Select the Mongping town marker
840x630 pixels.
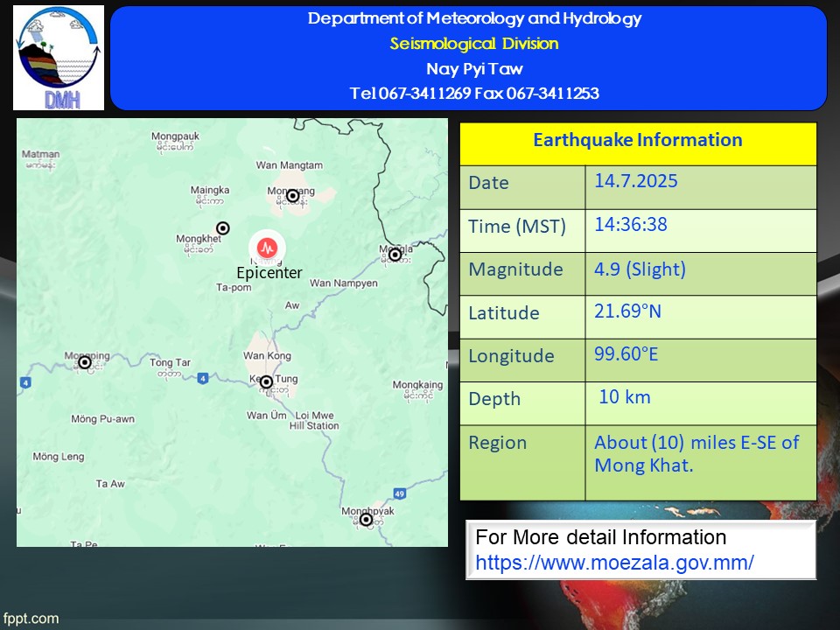point(85,362)
